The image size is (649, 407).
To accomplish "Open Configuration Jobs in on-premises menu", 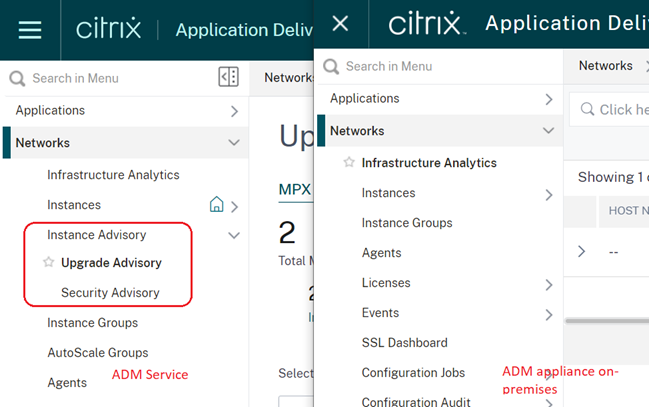I will [x=413, y=373].
